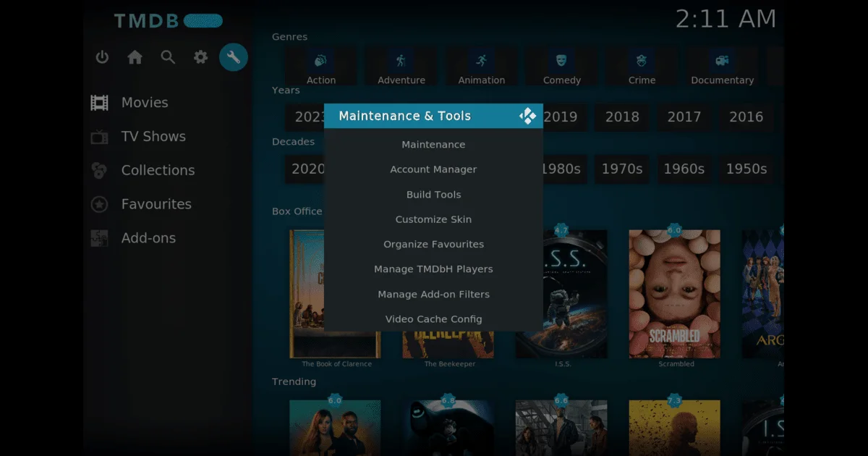The image size is (868, 456).
Task: Choose Account Manager from the menu
Action: pos(433,169)
